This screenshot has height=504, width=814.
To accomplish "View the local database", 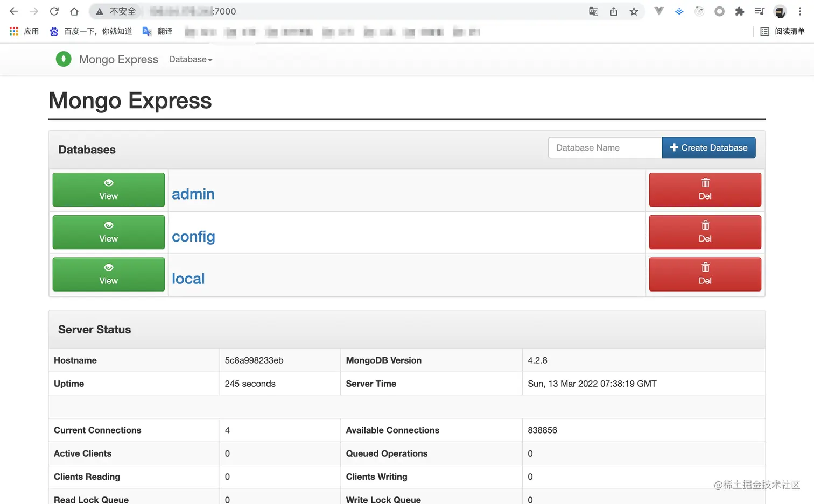I will pos(109,274).
